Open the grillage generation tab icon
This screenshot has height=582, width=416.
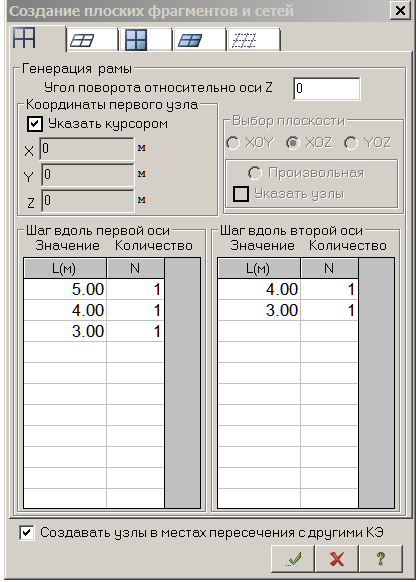coord(82,40)
